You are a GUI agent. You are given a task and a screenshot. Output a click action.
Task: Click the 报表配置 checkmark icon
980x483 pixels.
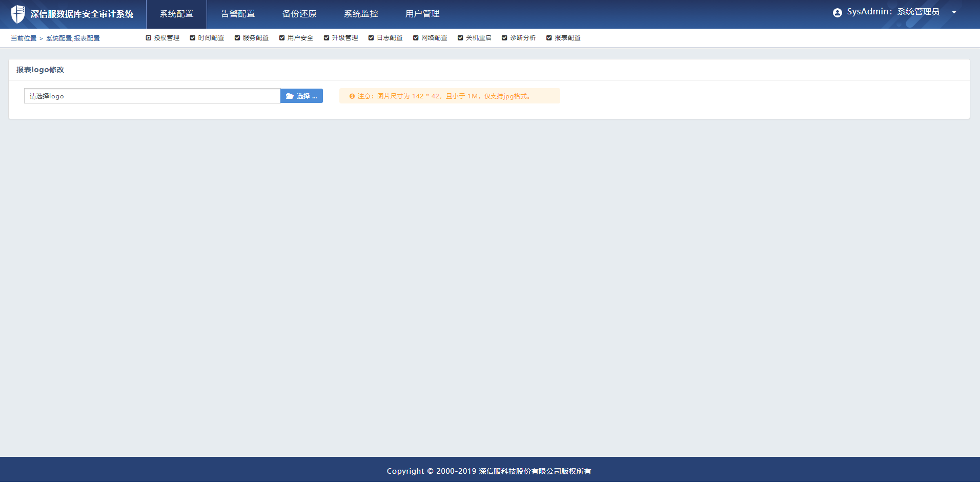[548, 38]
